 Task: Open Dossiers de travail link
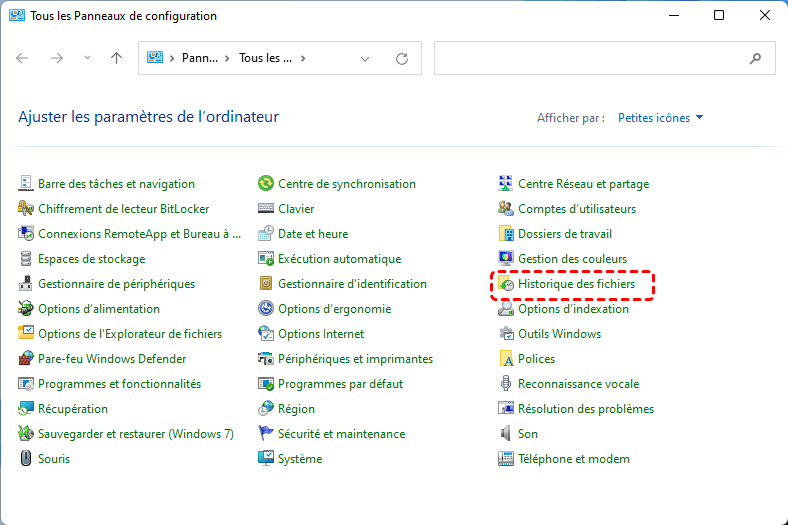click(x=565, y=234)
